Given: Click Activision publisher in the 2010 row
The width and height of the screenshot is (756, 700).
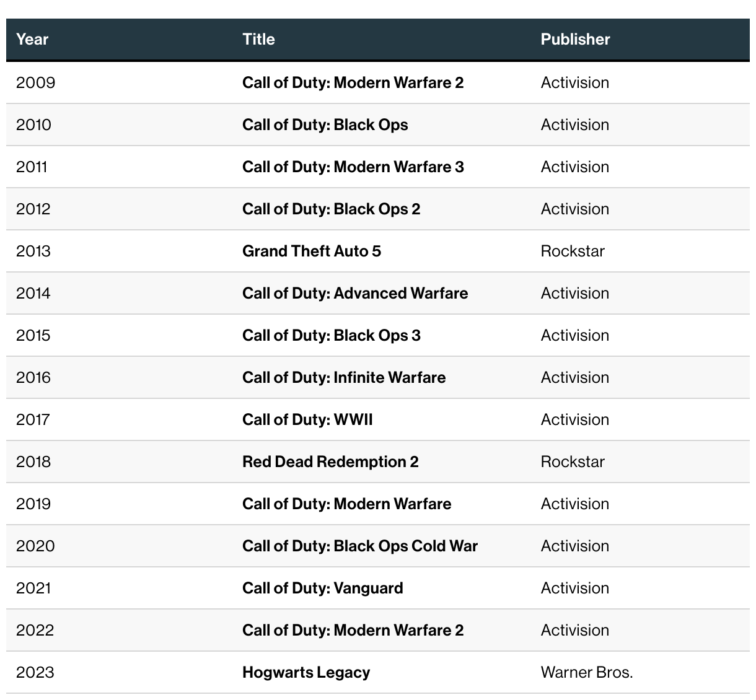Looking at the screenshot, I should (574, 125).
